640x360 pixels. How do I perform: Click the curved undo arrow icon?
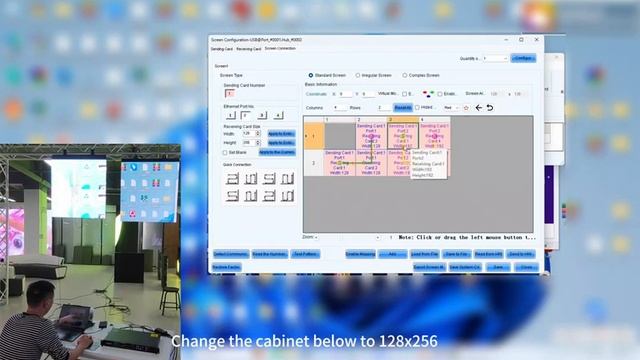[490, 108]
